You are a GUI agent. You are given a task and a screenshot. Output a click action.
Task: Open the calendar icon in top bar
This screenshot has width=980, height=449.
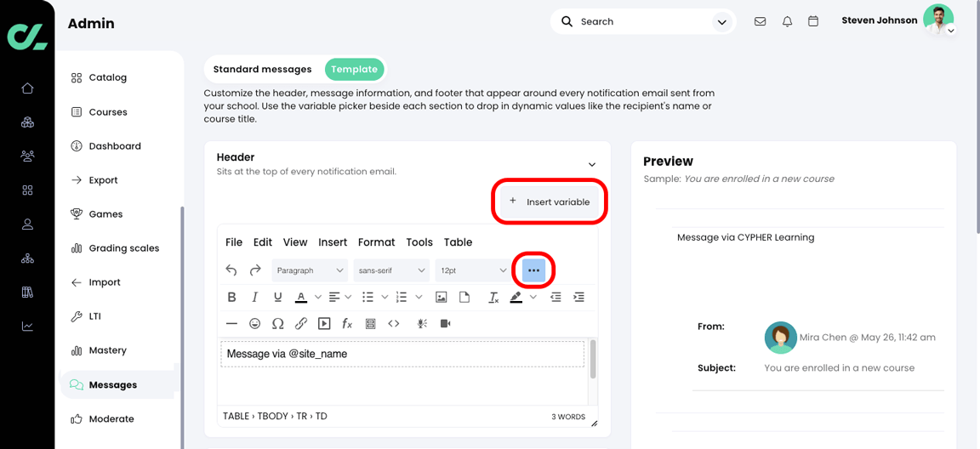[x=813, y=21]
